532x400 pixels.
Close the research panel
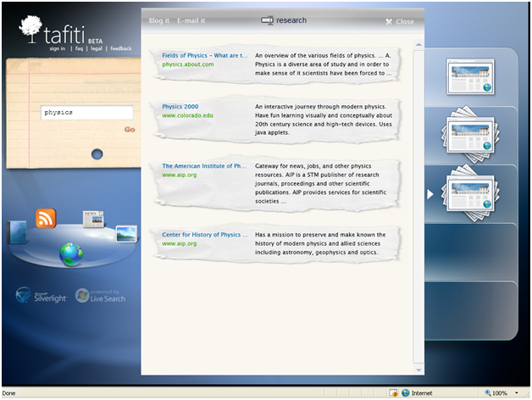pos(400,22)
